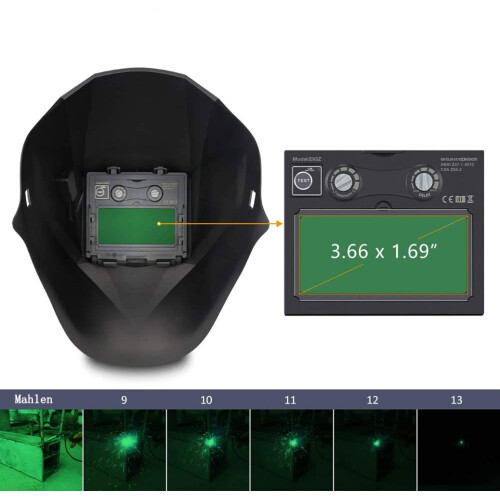500x500 pixels.
Task: Click the round TEST button on lens panel
Action: (303, 180)
